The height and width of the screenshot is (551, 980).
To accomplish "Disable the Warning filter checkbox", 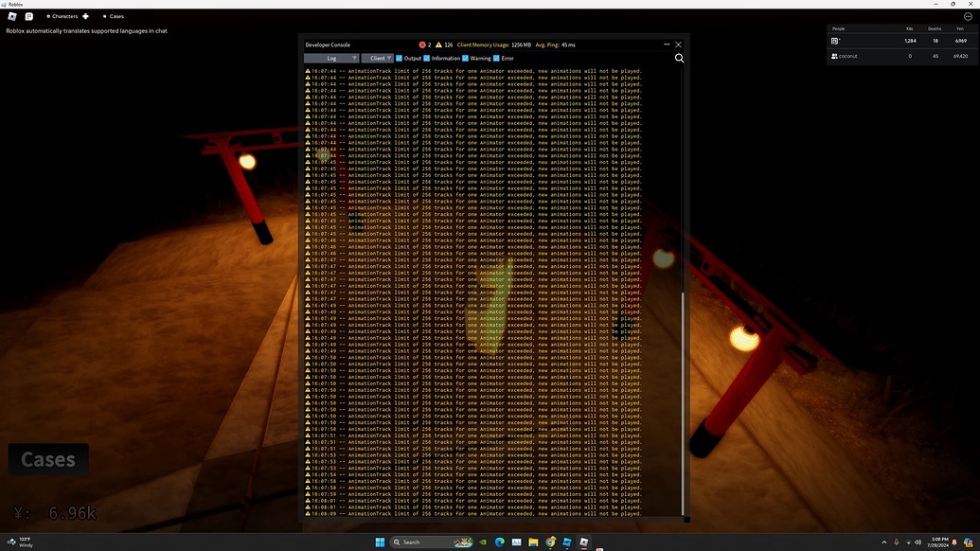I will tap(464, 58).
